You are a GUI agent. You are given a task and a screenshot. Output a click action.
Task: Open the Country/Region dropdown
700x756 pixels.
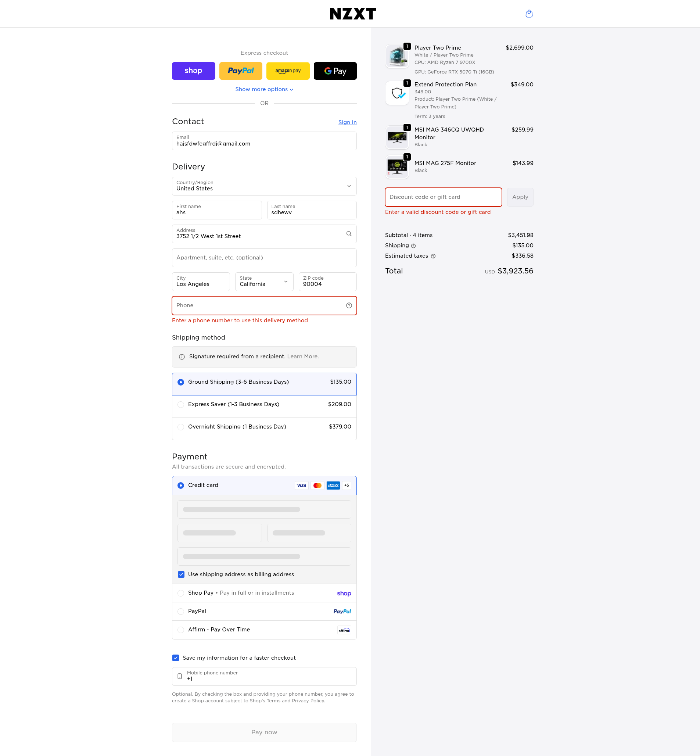point(264,186)
